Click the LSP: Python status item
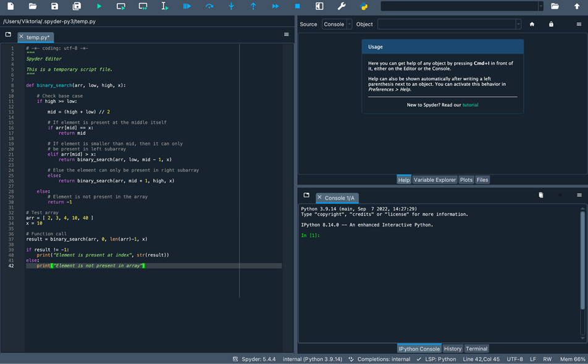The height and width of the screenshot is (364, 588). tap(440, 359)
